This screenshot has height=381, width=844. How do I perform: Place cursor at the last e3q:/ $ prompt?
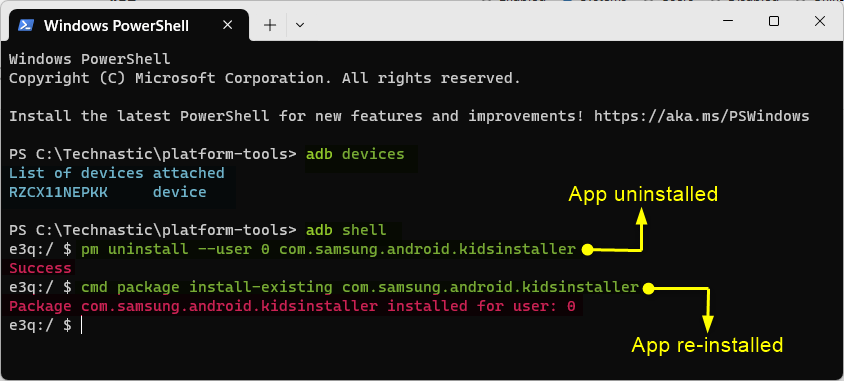[82, 325]
